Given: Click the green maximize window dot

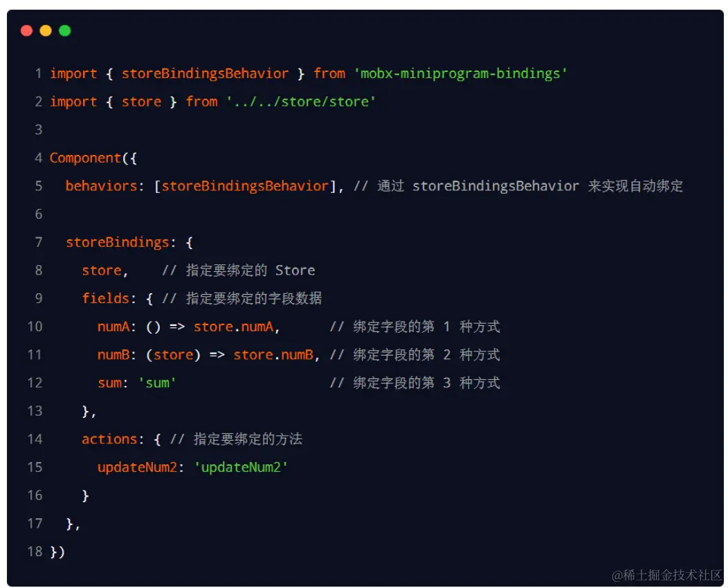Looking at the screenshot, I should pyautogui.click(x=65, y=31).
